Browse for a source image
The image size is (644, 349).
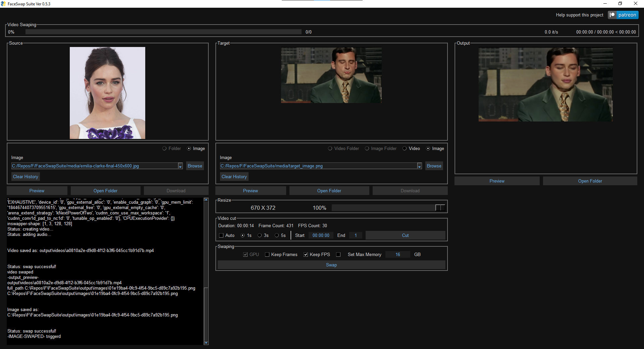(195, 166)
